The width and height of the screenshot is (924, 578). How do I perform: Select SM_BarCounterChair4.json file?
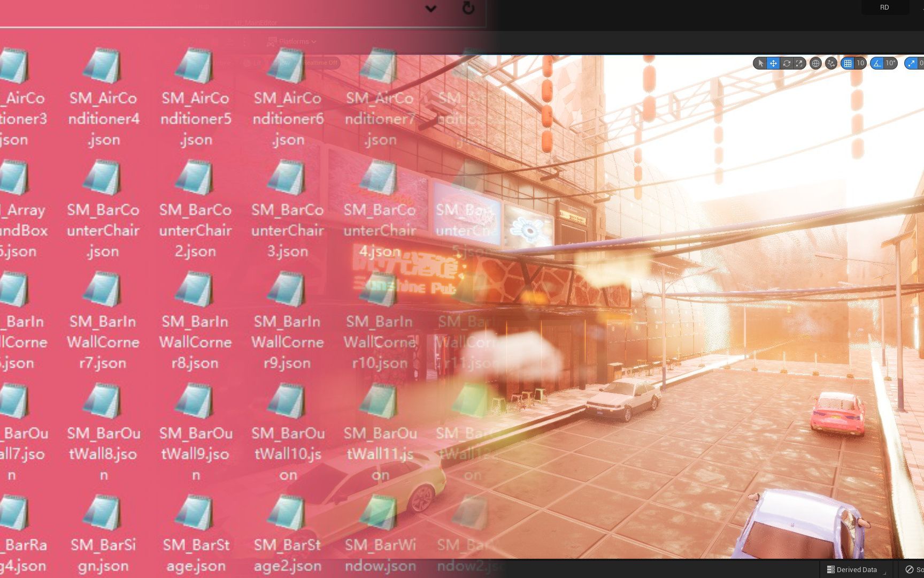coord(380,210)
